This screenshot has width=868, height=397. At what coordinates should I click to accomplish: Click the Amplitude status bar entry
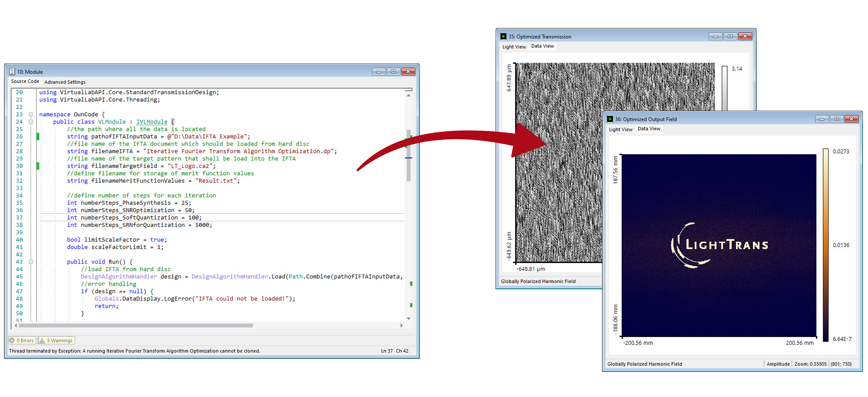point(778,364)
